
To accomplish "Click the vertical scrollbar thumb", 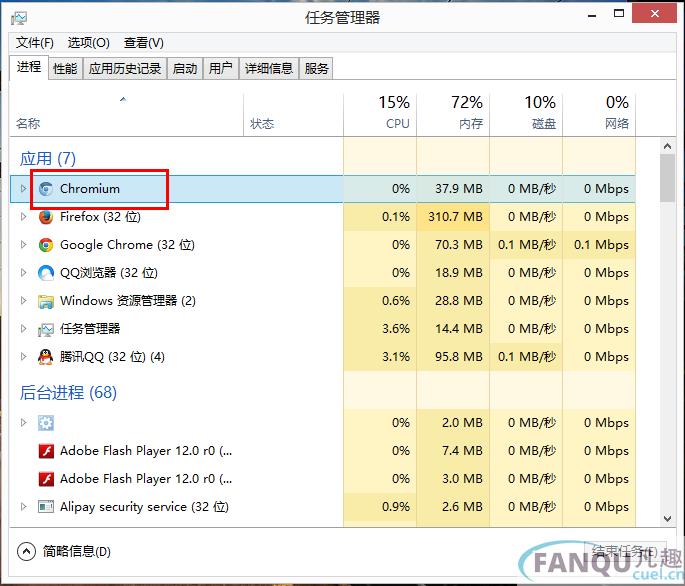I will 668,178.
